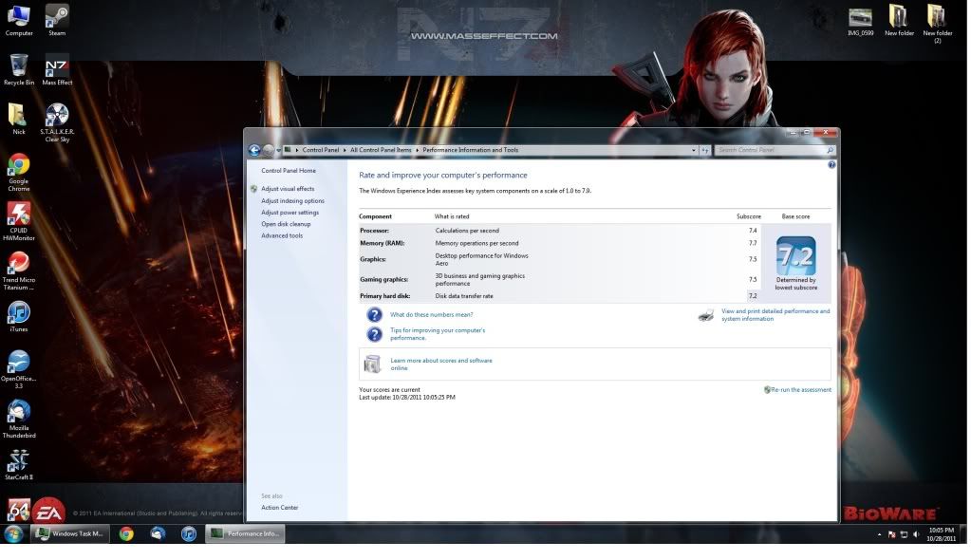Open iTunes from the taskbar
971x560 pixels.
point(189,533)
